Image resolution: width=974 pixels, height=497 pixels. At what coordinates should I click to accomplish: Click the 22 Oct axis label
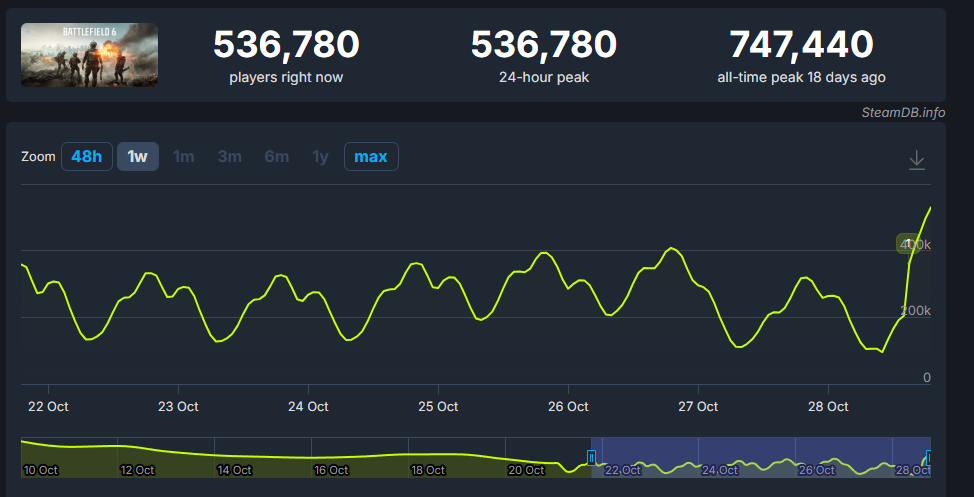[x=48, y=406]
